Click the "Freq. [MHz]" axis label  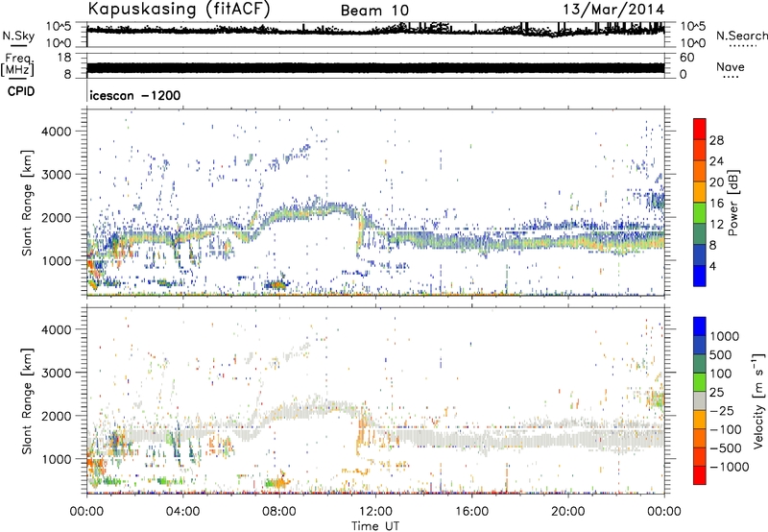(17, 64)
